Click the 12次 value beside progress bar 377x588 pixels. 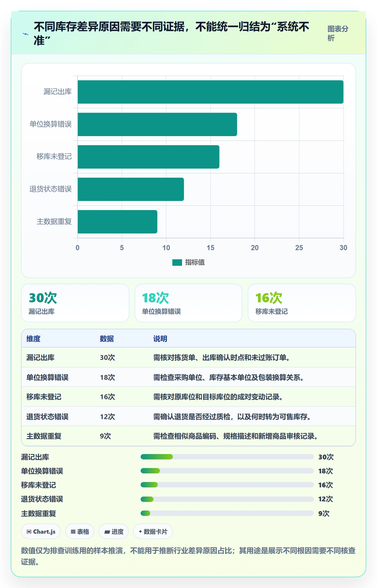click(326, 499)
